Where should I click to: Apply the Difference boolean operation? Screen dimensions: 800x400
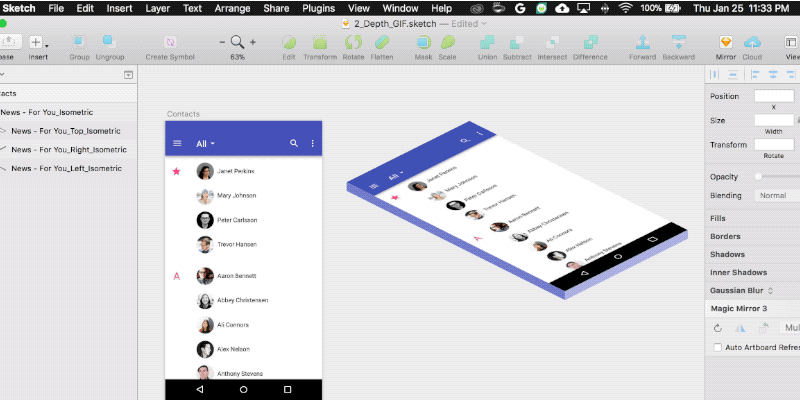590,42
